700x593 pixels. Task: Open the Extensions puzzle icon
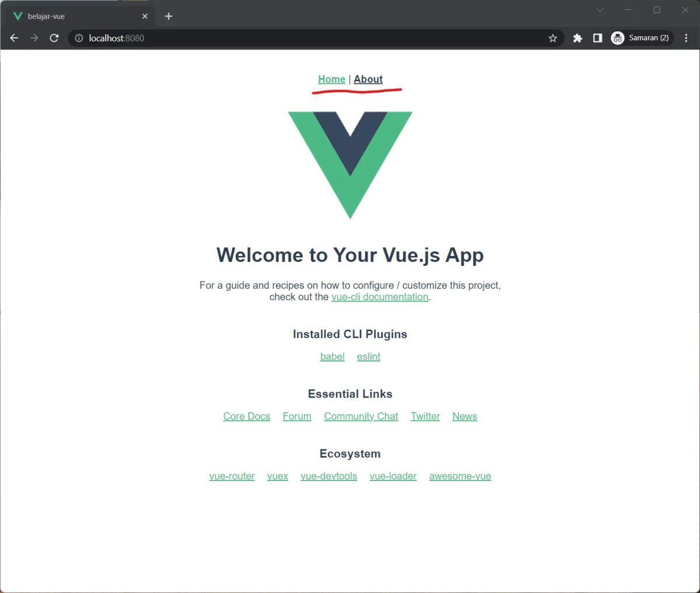click(577, 38)
